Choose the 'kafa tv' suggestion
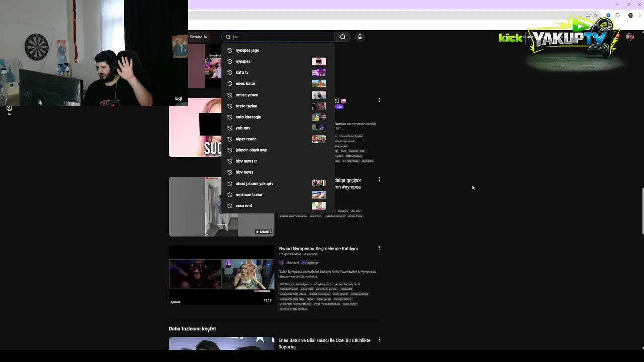The image size is (644, 362). pyautogui.click(x=278, y=72)
